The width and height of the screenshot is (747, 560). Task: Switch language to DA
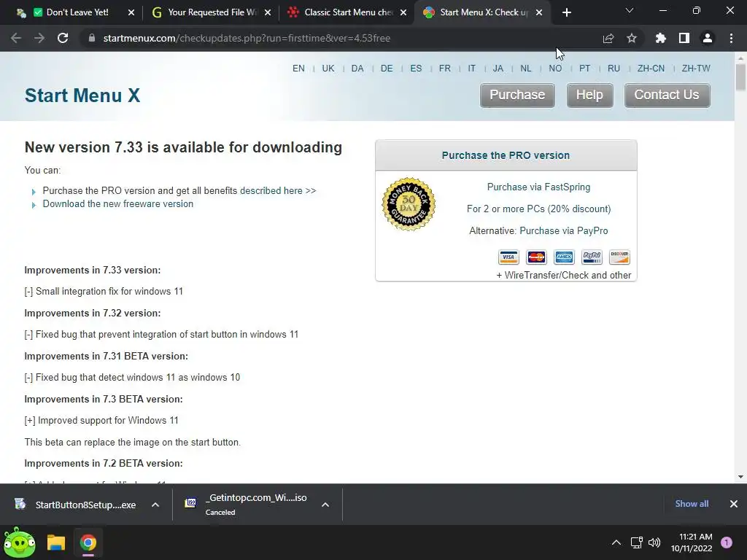357,68
